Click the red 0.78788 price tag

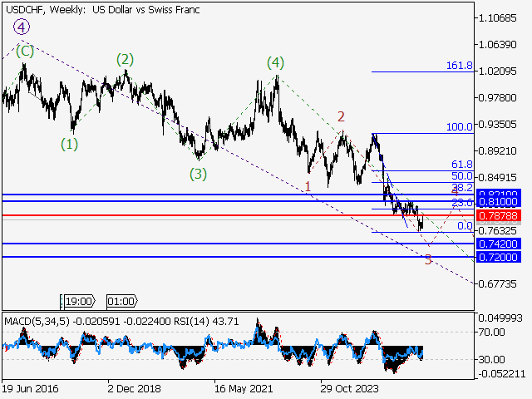[x=498, y=215]
